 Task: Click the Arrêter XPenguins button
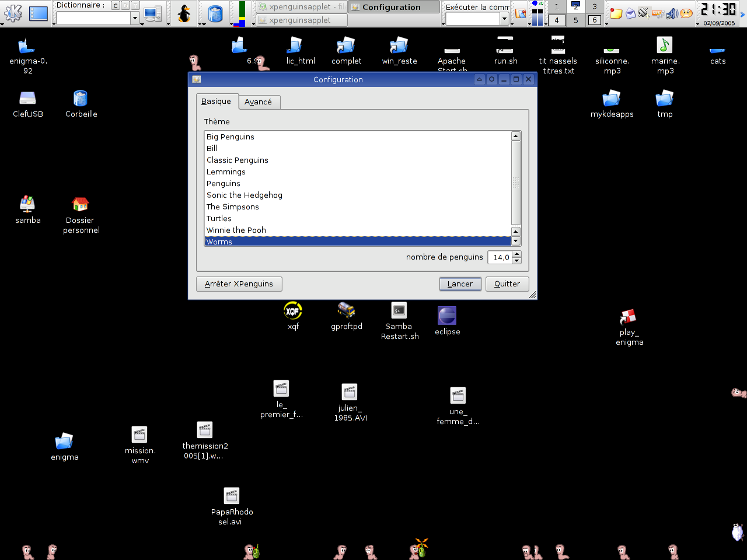click(239, 284)
